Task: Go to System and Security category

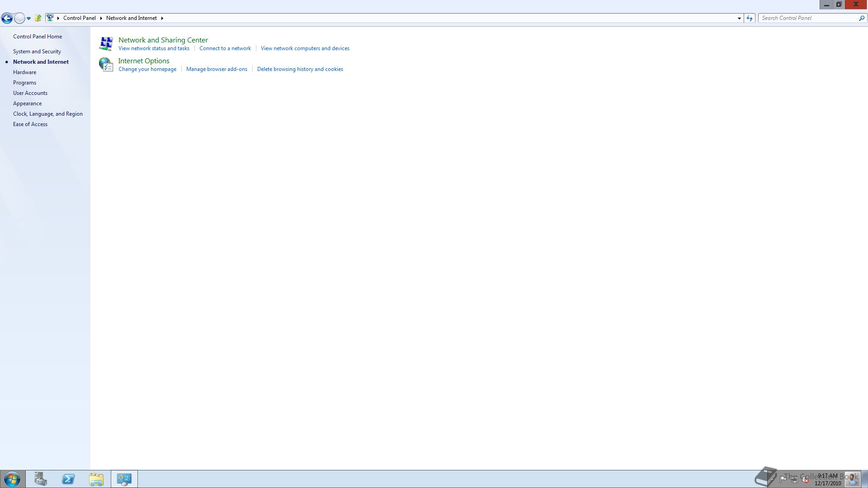Action: tap(37, 52)
